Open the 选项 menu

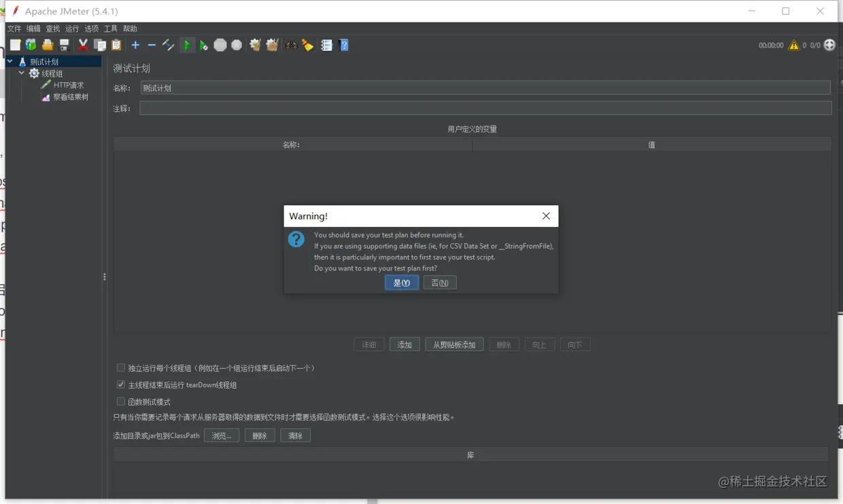pos(92,29)
